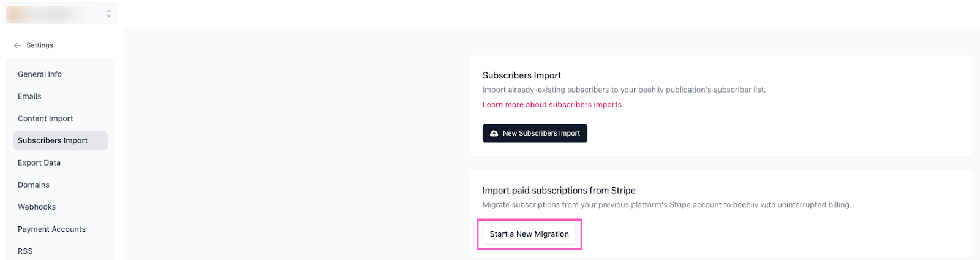The height and width of the screenshot is (260, 980).
Task: Click Import paid subscriptions from Stripe heading
Action: click(559, 191)
